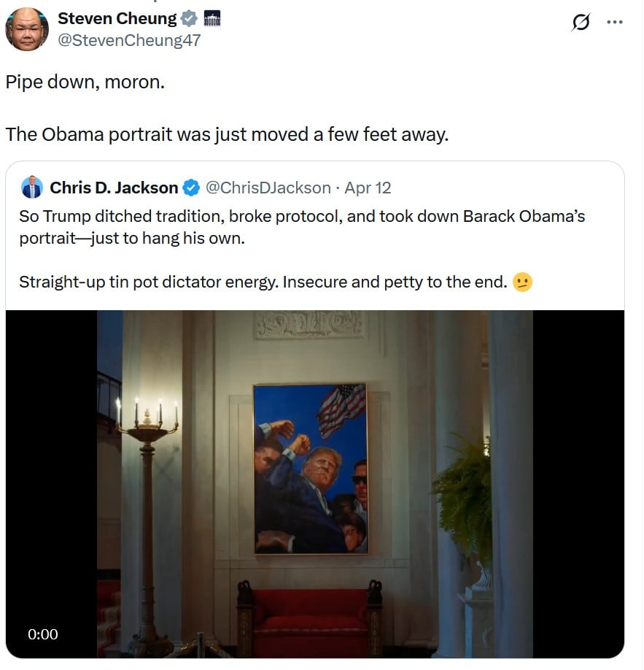Open the @ChrisDJackson handle
Viewport: 644px width, 670px height.
coord(268,188)
